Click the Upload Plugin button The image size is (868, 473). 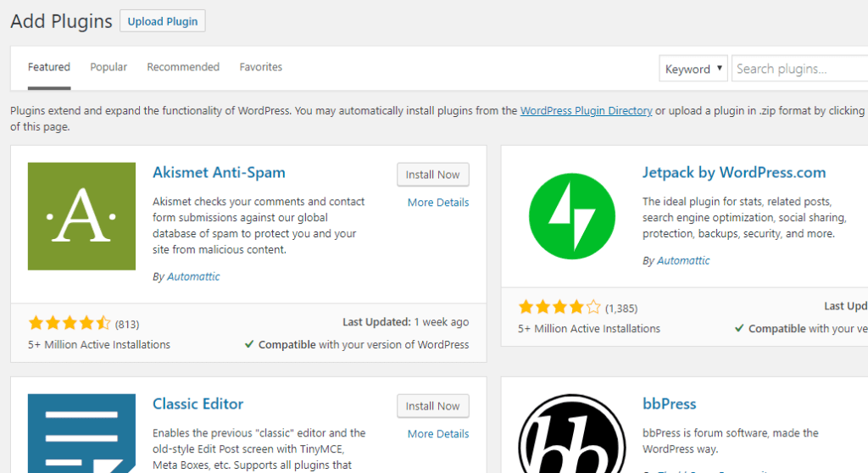[x=163, y=21]
